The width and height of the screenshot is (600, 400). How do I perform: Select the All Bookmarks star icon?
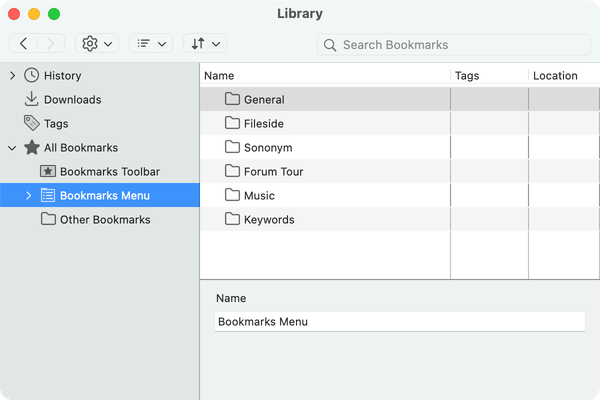tap(32, 147)
